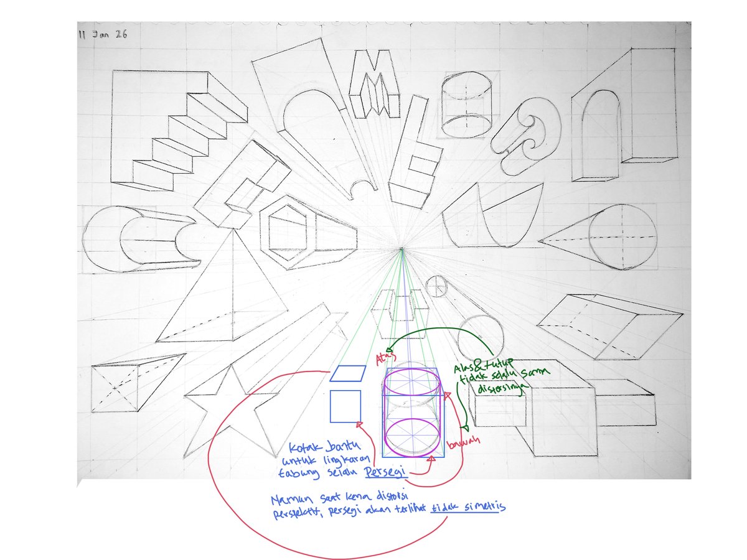Click the underlined word "Persegi"
The height and width of the screenshot is (560, 747).
[386, 472]
